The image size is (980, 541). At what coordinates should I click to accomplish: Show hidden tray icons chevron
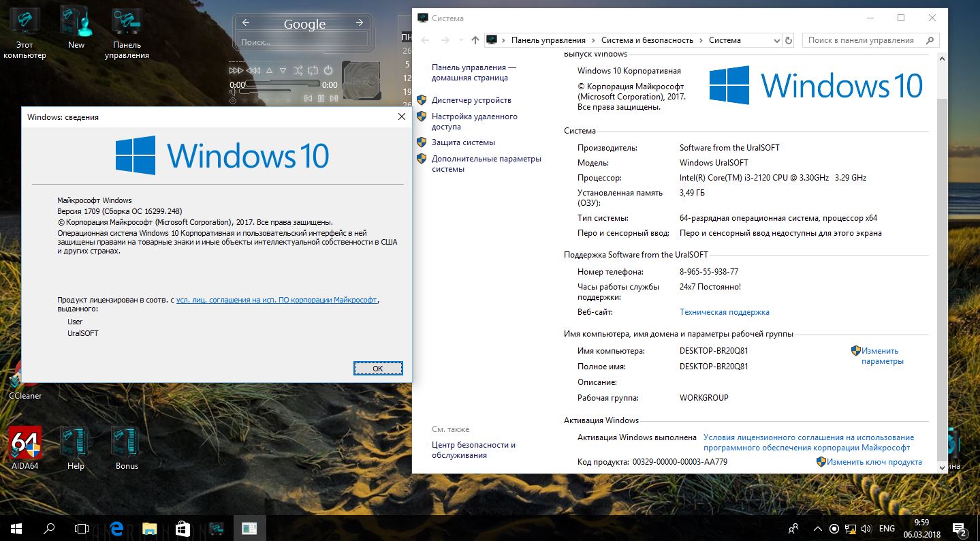[x=818, y=528]
